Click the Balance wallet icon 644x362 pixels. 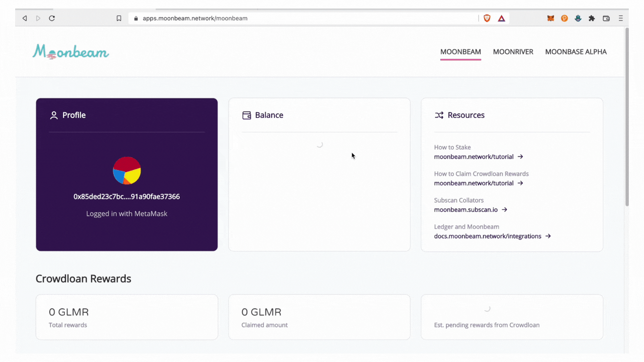coord(246,115)
